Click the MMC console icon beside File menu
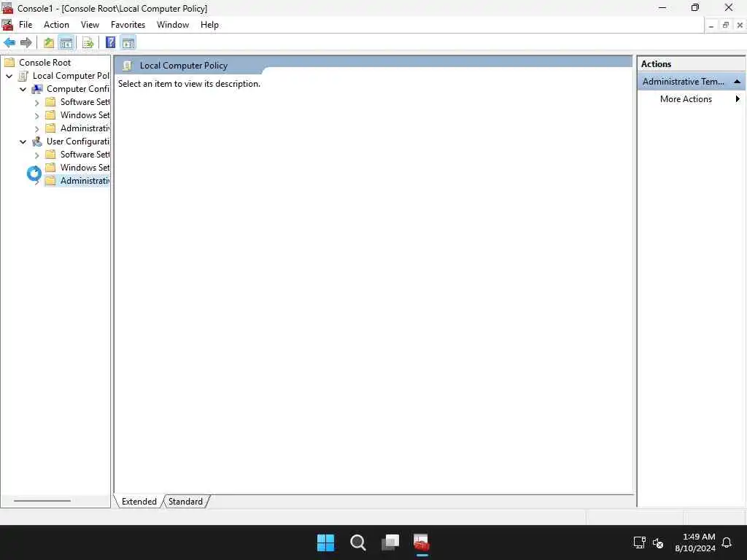747x560 pixels. [7, 25]
